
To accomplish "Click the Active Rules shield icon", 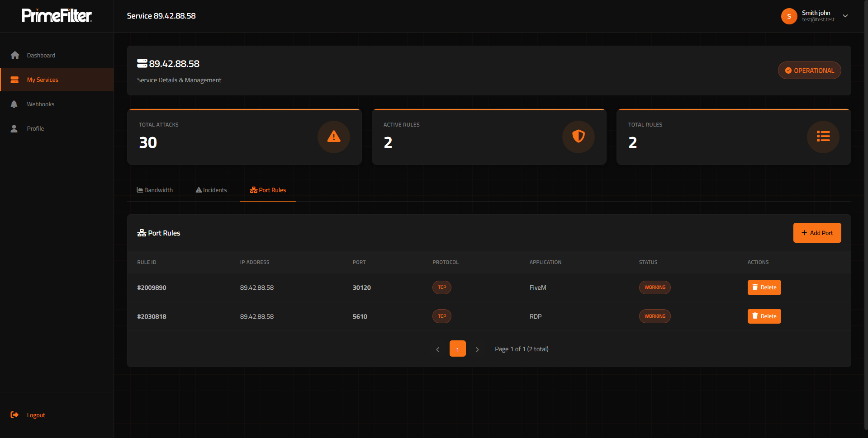I will (x=578, y=137).
